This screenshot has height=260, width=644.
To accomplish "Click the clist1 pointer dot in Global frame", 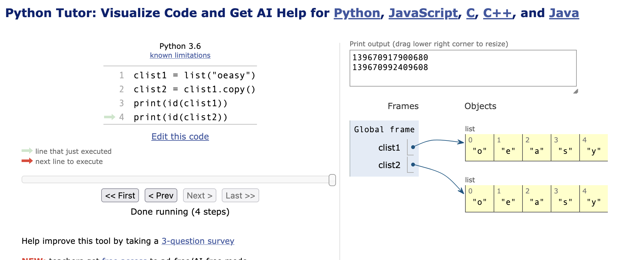I will click(413, 147).
